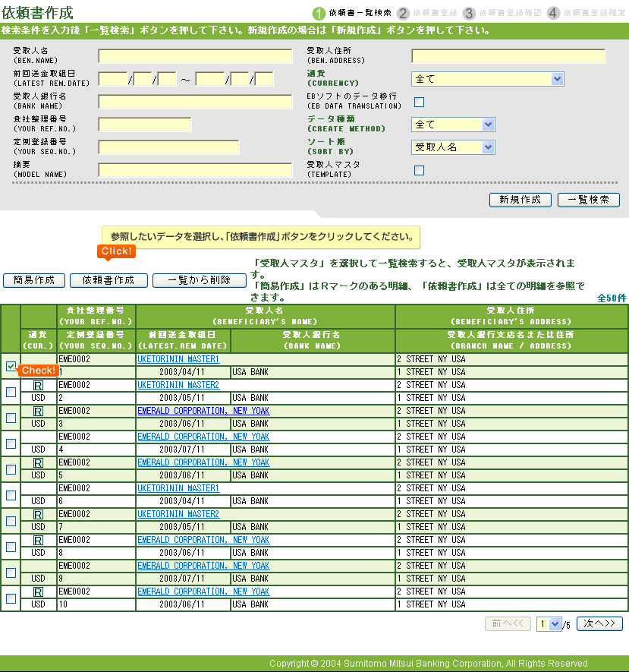Open the 通貨 (Currency) dropdown

click(x=487, y=79)
